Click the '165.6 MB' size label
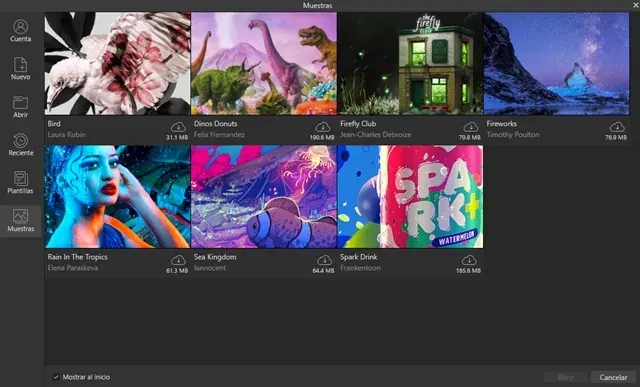 pyautogui.click(x=469, y=271)
